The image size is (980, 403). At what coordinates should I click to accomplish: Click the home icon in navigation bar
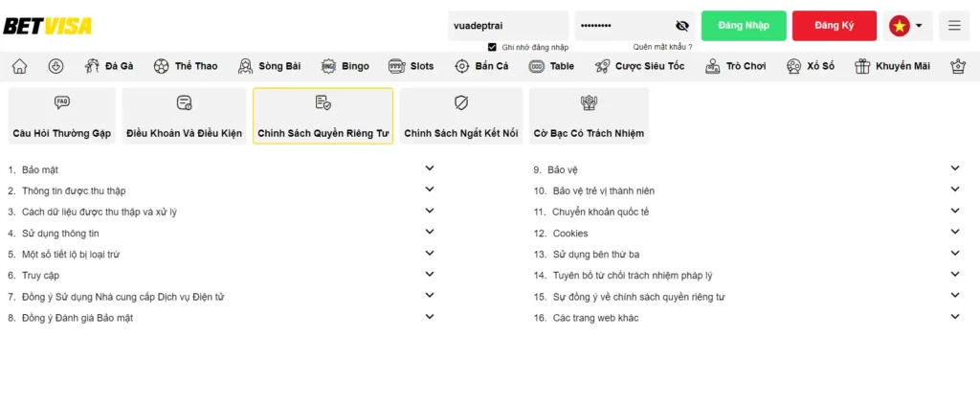click(19, 66)
